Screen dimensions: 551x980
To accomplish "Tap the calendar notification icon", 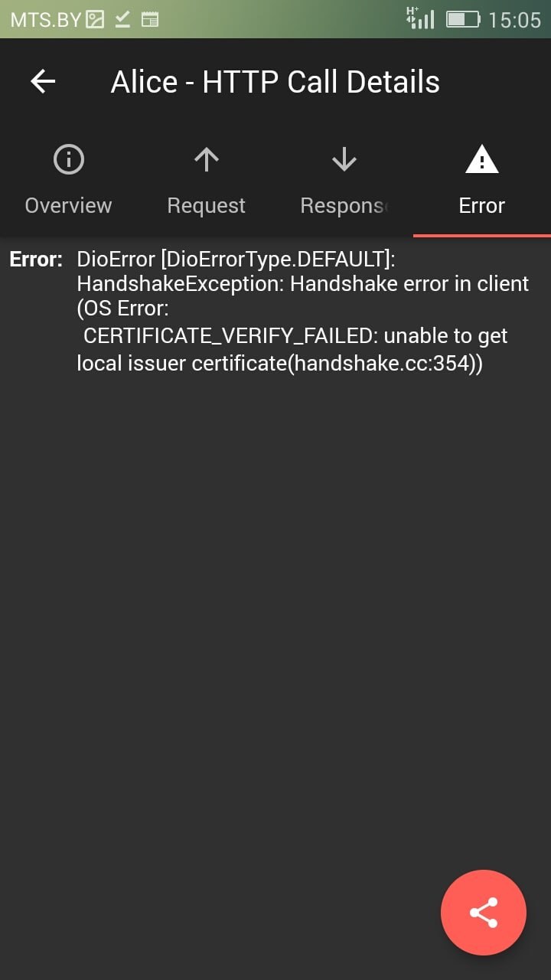I will tap(150, 20).
